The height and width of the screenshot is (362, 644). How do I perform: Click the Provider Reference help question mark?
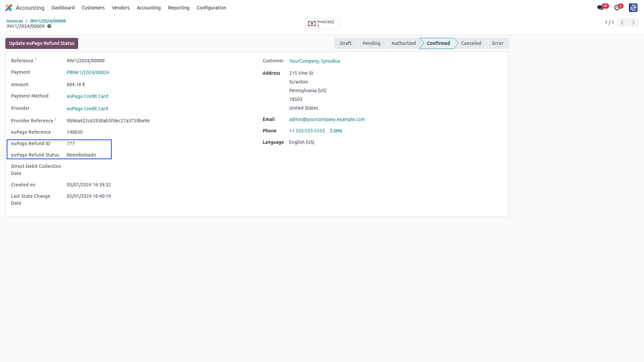55,119
